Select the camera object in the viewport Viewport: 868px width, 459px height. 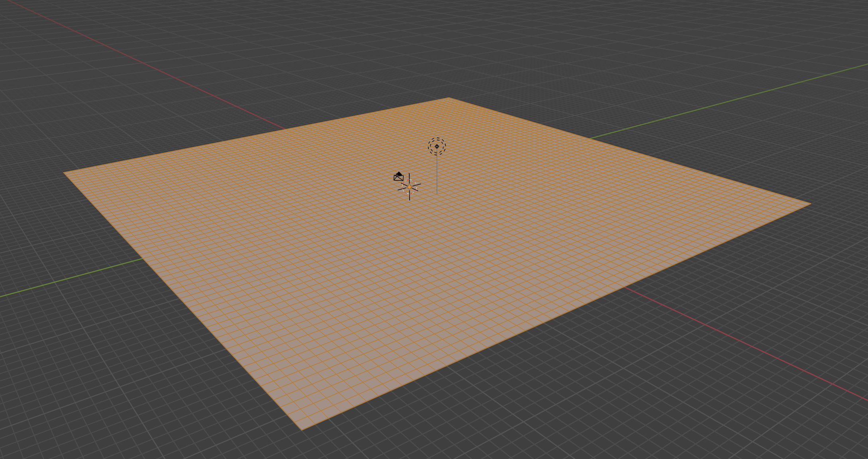398,178
